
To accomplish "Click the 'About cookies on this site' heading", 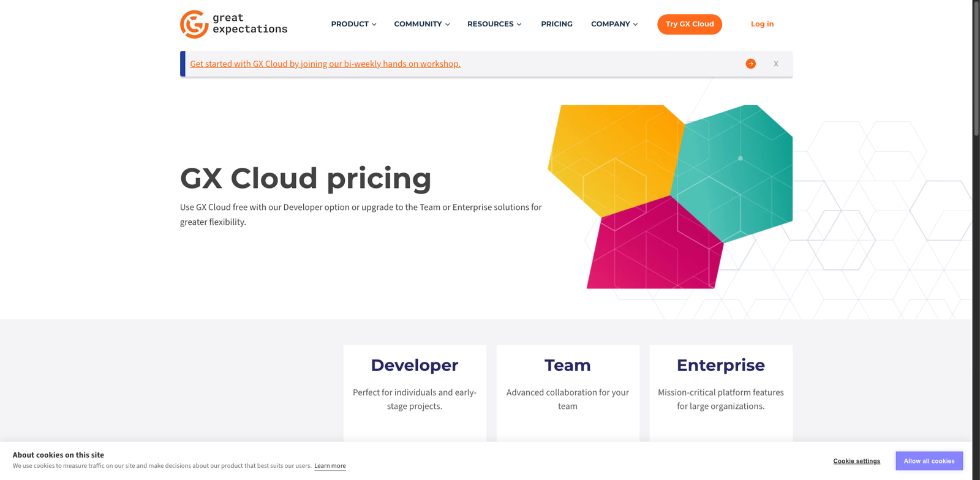I will (x=58, y=455).
